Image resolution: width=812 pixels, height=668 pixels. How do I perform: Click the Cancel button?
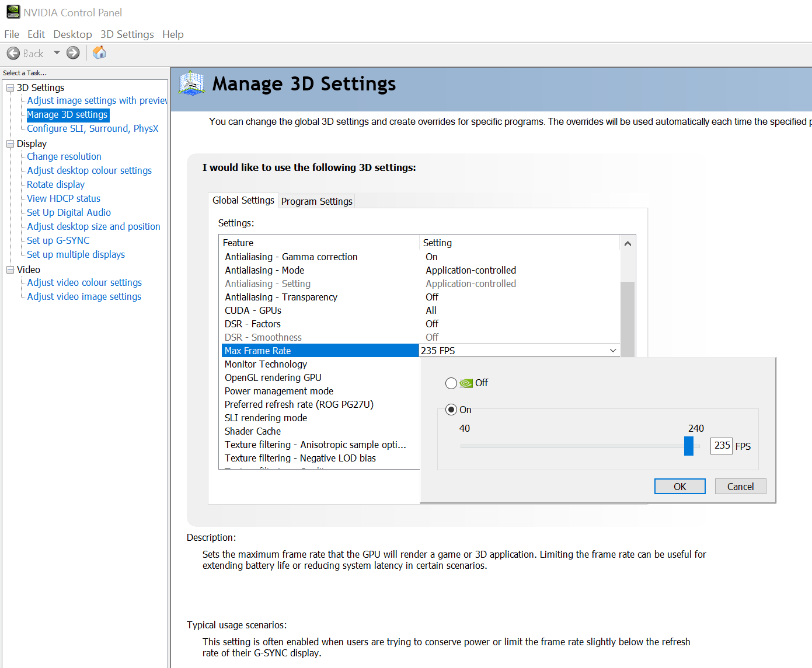(x=741, y=487)
